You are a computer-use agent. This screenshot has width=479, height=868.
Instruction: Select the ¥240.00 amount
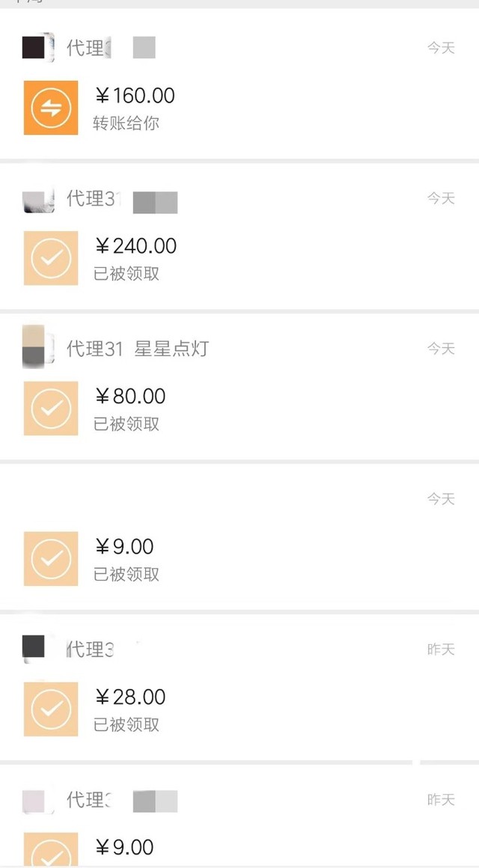135,246
